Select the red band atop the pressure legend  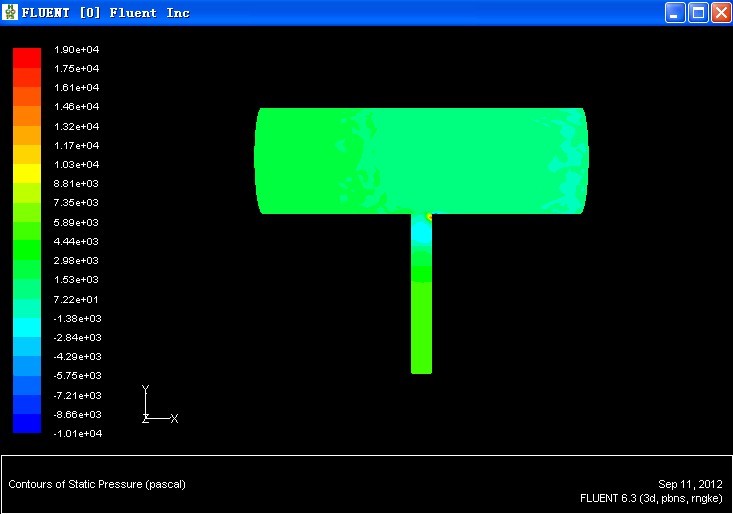coord(27,57)
